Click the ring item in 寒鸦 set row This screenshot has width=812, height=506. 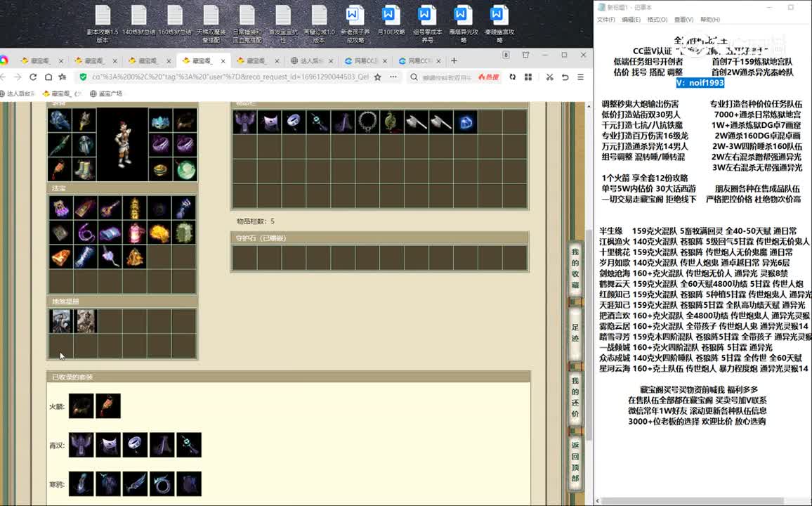pos(162,484)
